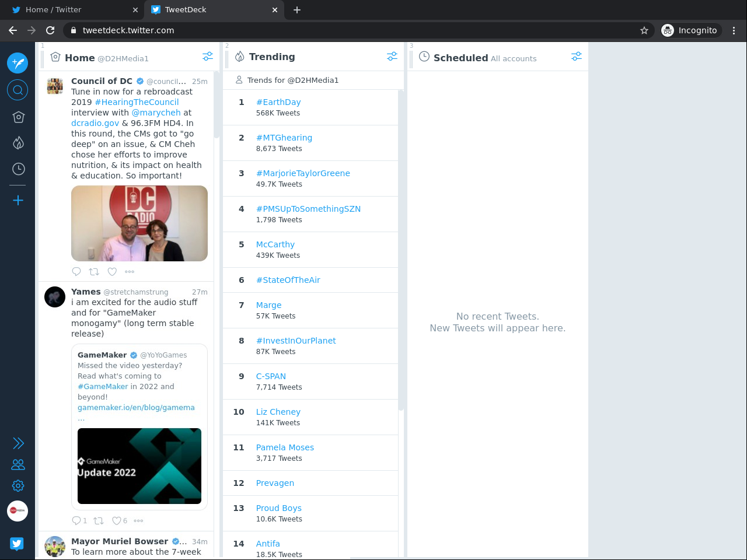
Task: Open the #StateOfTheAir trend
Action: click(288, 280)
